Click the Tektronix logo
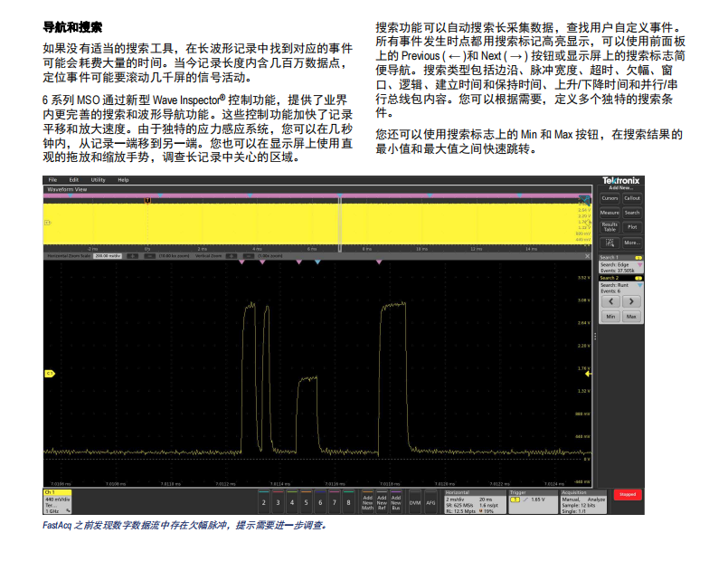728x571 pixels. pyautogui.click(x=620, y=180)
